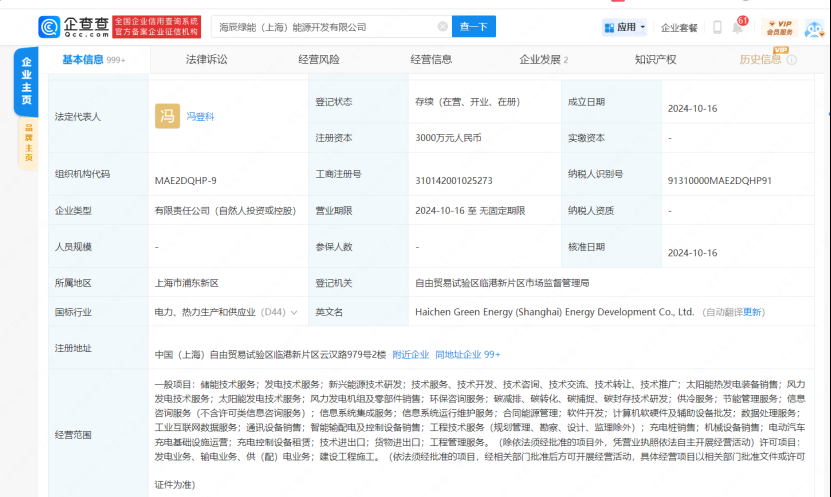Open the 冯登科 representative link
The image size is (831, 497).
click(201, 117)
